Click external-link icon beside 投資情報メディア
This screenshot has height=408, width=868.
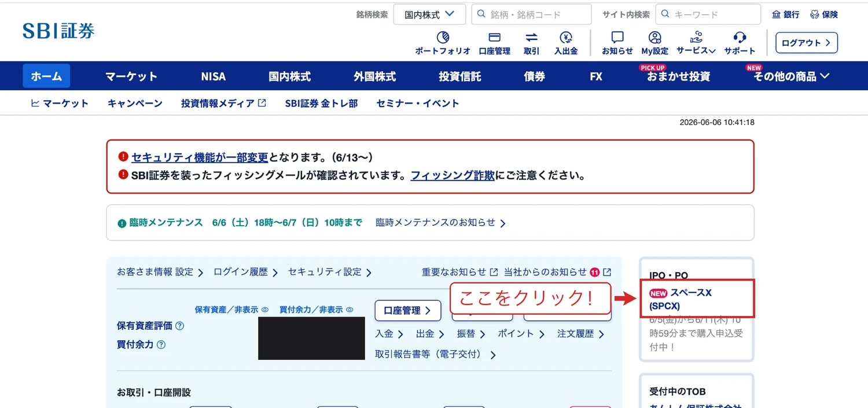[x=262, y=103]
